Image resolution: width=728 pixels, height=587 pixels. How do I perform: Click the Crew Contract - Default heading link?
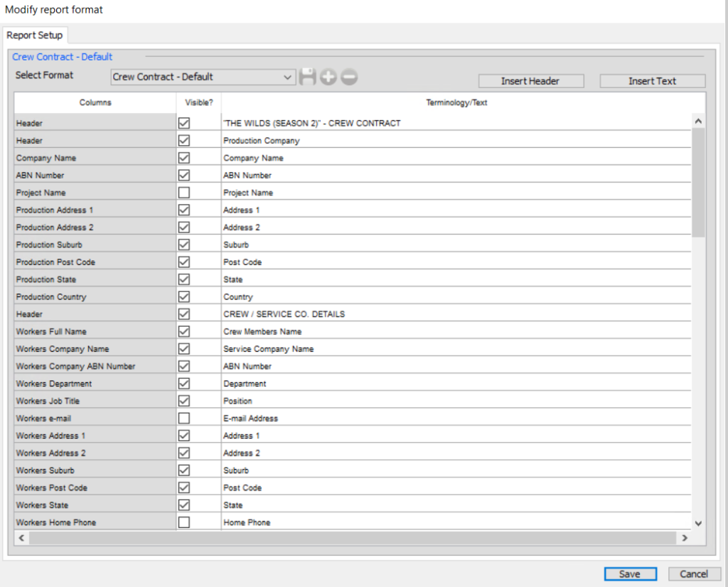[62, 57]
